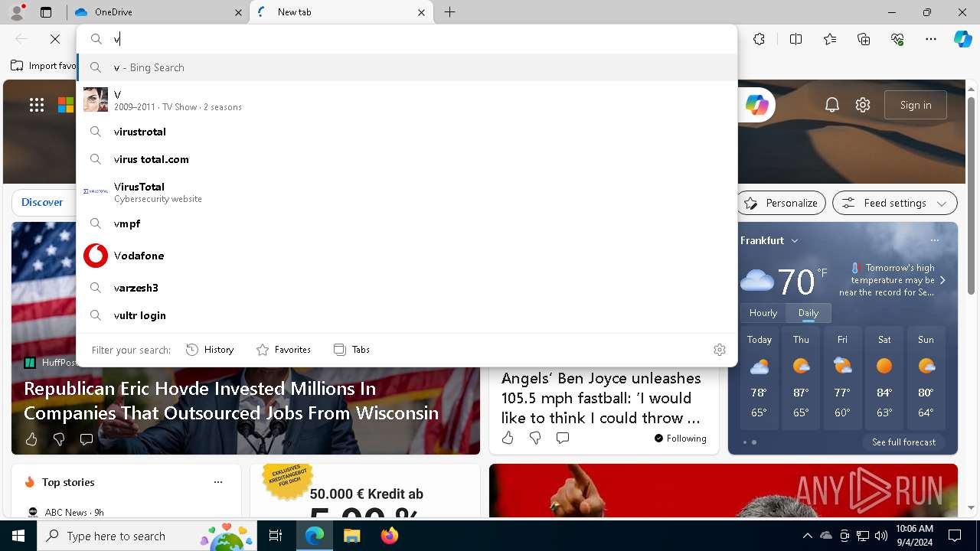
Task: Open weather card more options
Action: click(935, 240)
